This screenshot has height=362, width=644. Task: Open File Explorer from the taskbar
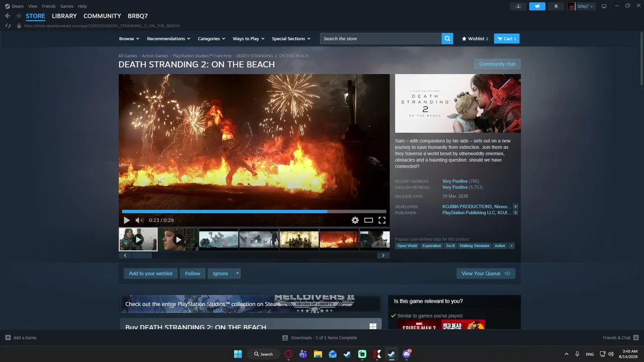click(318, 354)
